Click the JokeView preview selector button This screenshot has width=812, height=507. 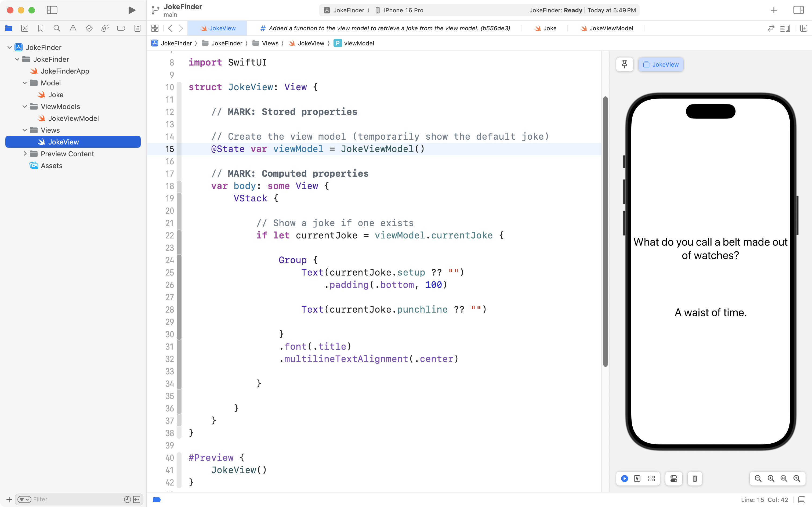(x=661, y=64)
